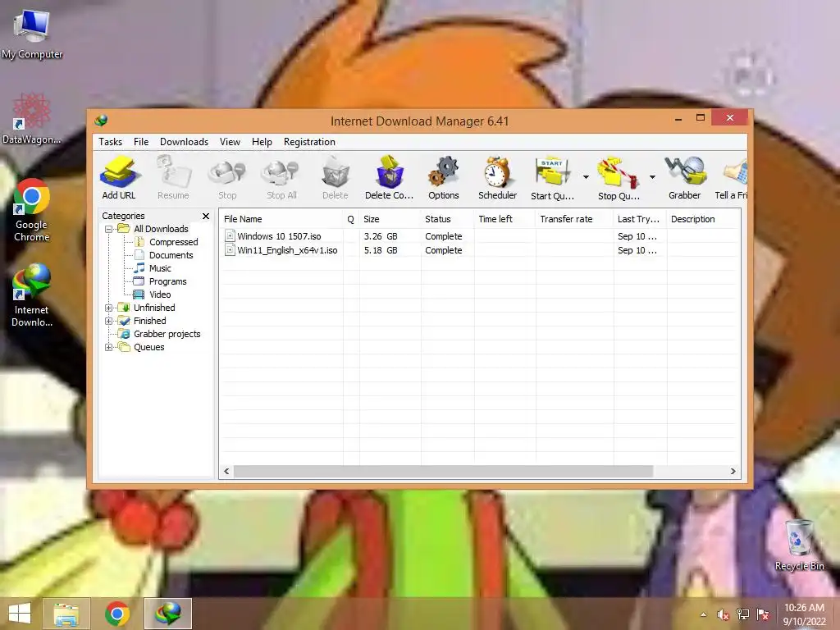Select the Programs category

point(167,282)
